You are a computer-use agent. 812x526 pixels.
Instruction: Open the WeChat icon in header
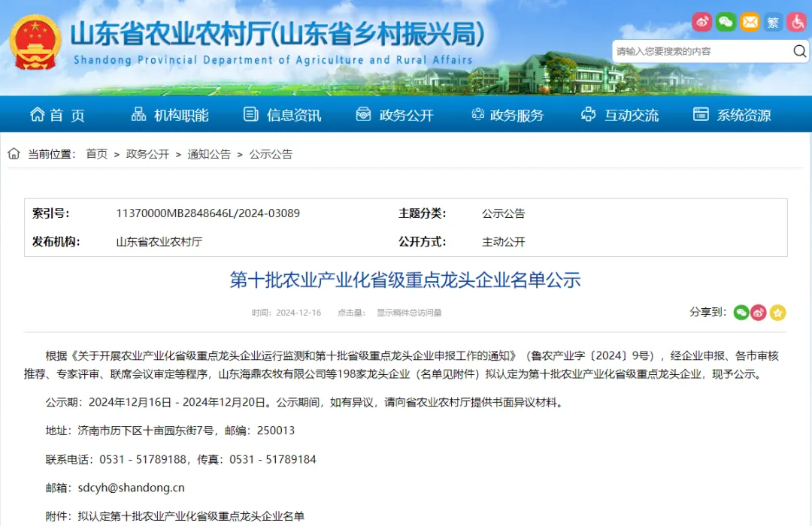pos(726,22)
